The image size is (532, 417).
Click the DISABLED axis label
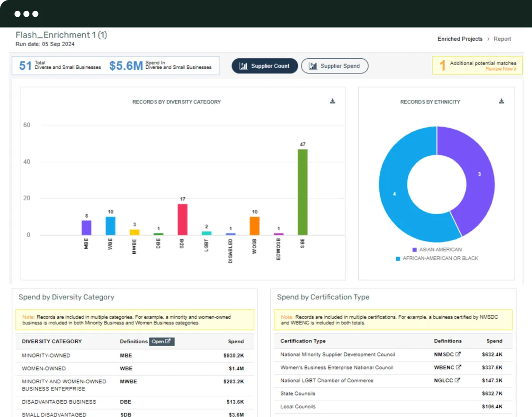click(231, 251)
